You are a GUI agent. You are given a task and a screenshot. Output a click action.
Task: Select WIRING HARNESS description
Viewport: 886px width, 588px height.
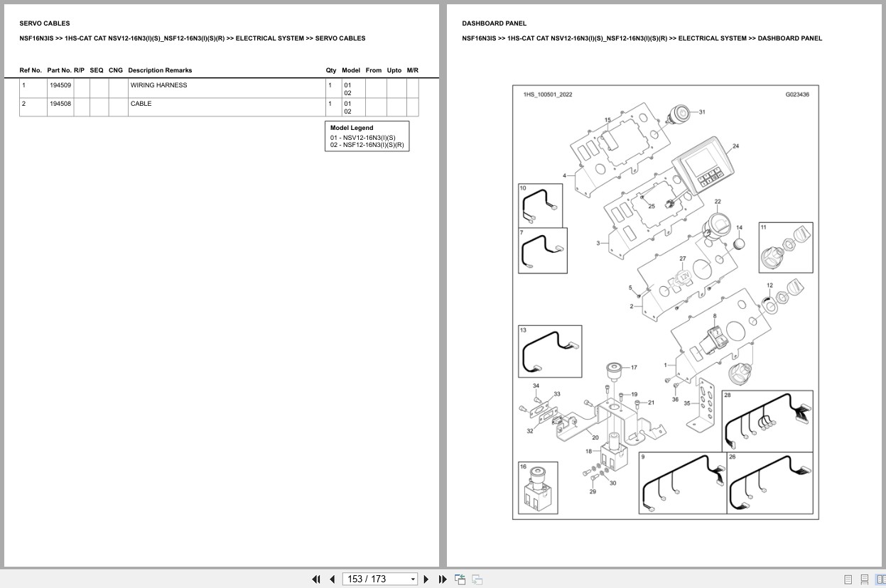(158, 85)
